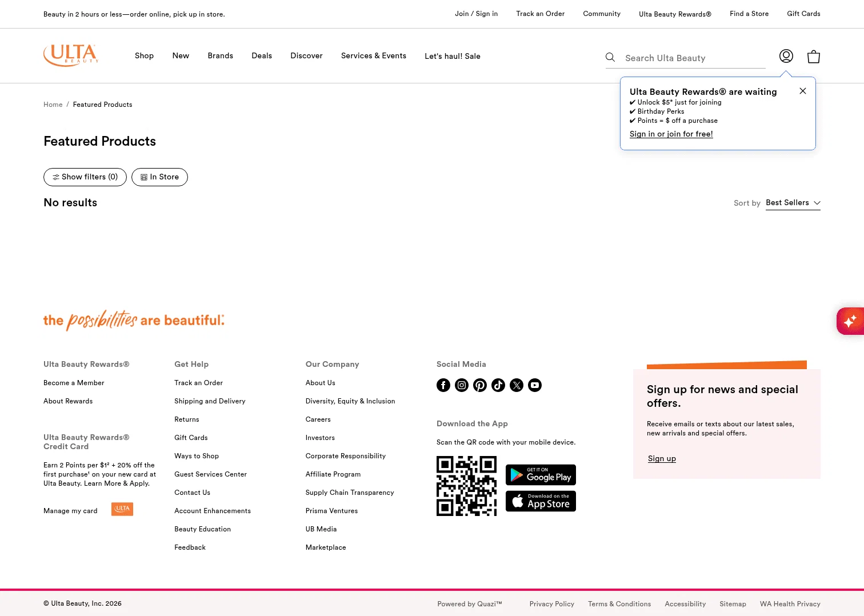Open the account profile icon
864x616 pixels.
pos(786,56)
